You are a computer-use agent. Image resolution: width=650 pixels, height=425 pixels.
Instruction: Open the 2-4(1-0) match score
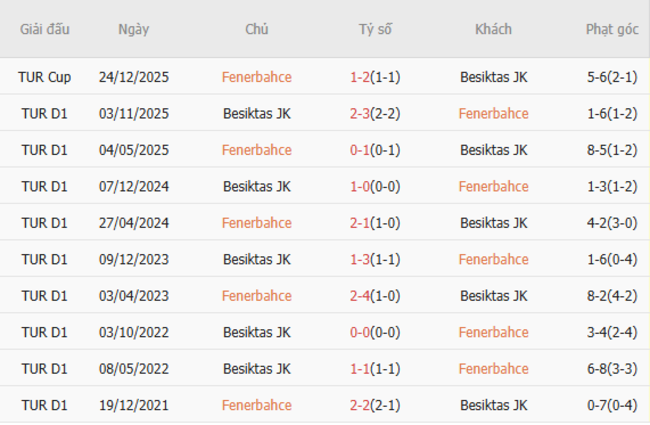tap(375, 296)
